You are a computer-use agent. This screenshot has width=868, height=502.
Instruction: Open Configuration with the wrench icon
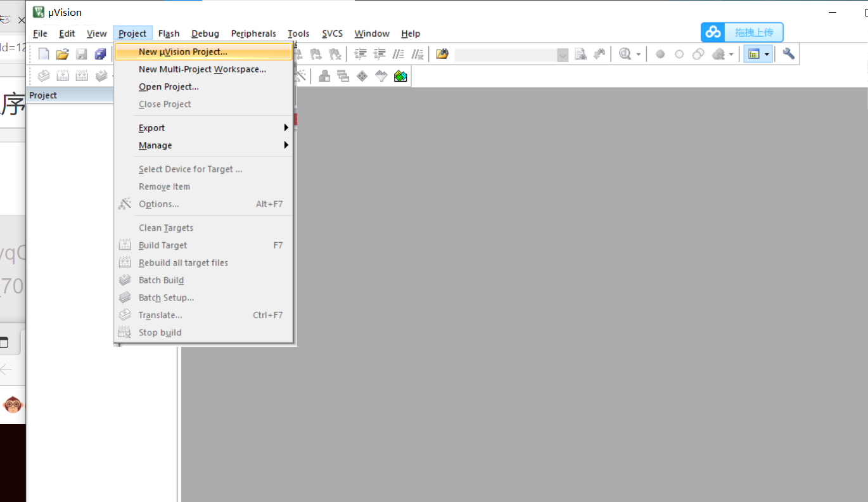click(x=789, y=54)
